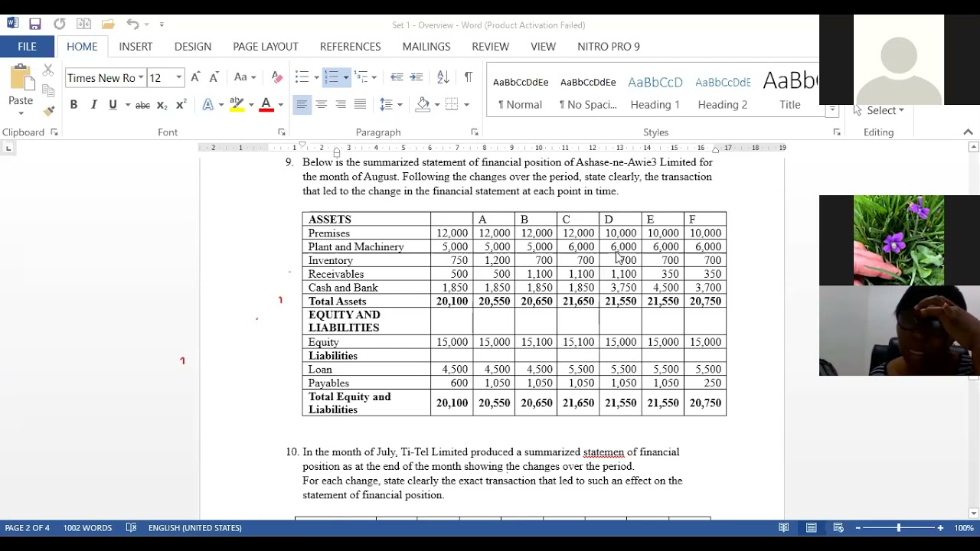The height and width of the screenshot is (551, 980).
Task: Switch to the NITRO PRO 9 tab
Action: point(609,47)
